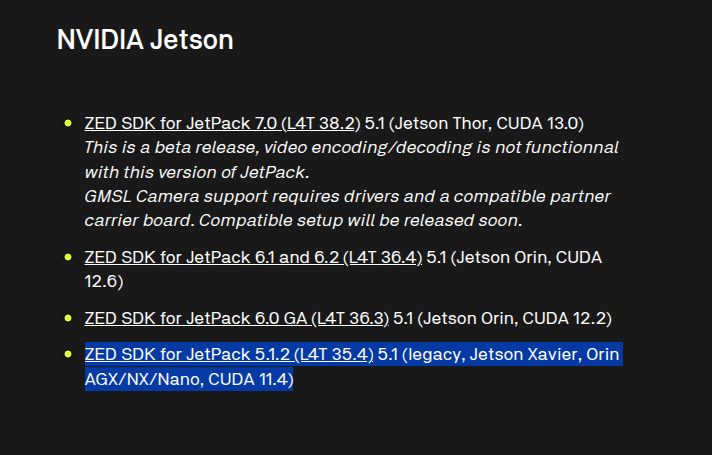
Task: Click the "(L4T 36.3)" part of the link
Action: pyautogui.click(x=350, y=318)
